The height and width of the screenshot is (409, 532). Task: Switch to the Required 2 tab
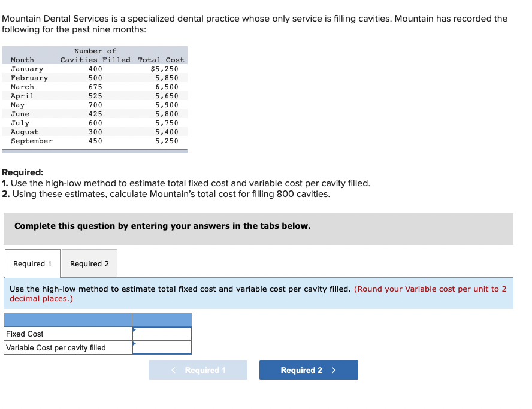tap(89, 263)
